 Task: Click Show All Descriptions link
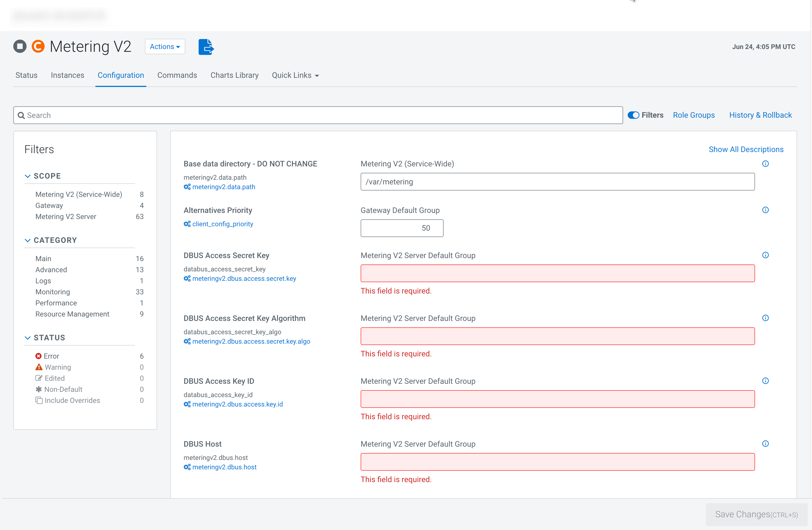click(x=746, y=149)
